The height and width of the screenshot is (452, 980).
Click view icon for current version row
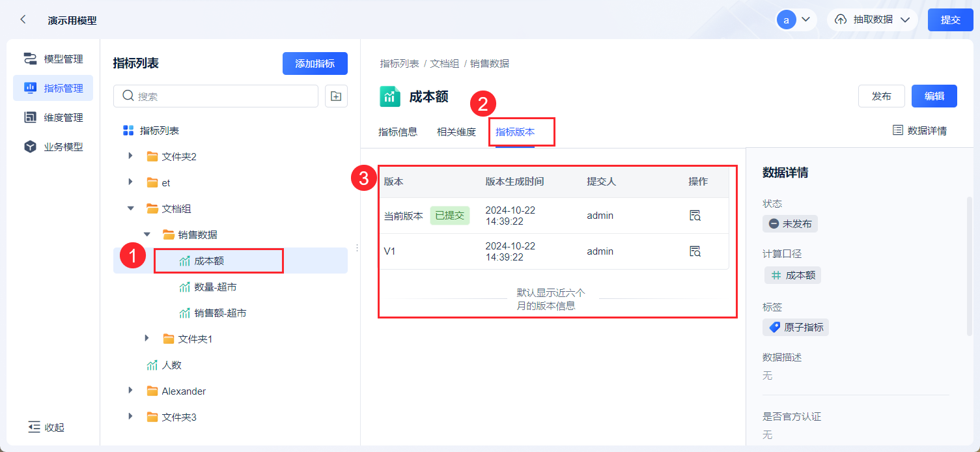(x=695, y=216)
